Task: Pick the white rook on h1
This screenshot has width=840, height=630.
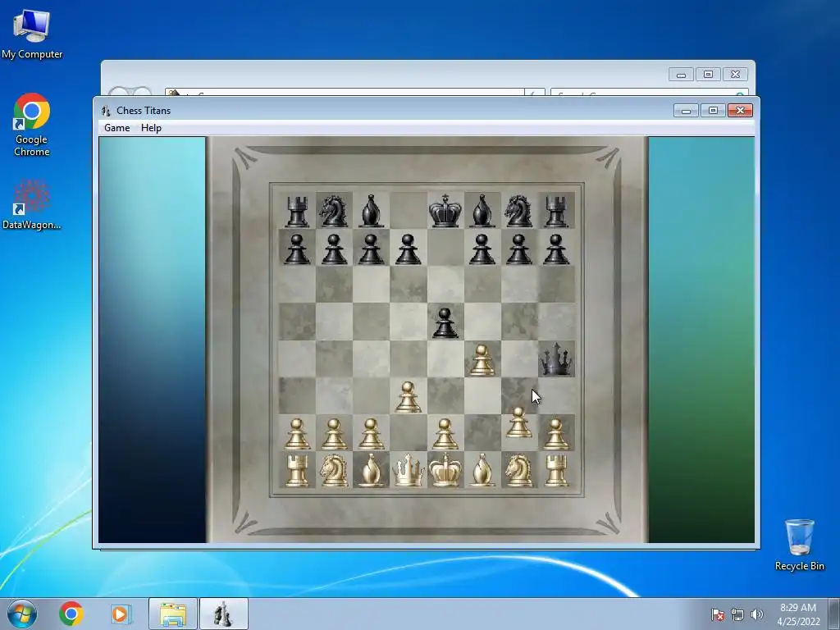Action: (x=556, y=471)
